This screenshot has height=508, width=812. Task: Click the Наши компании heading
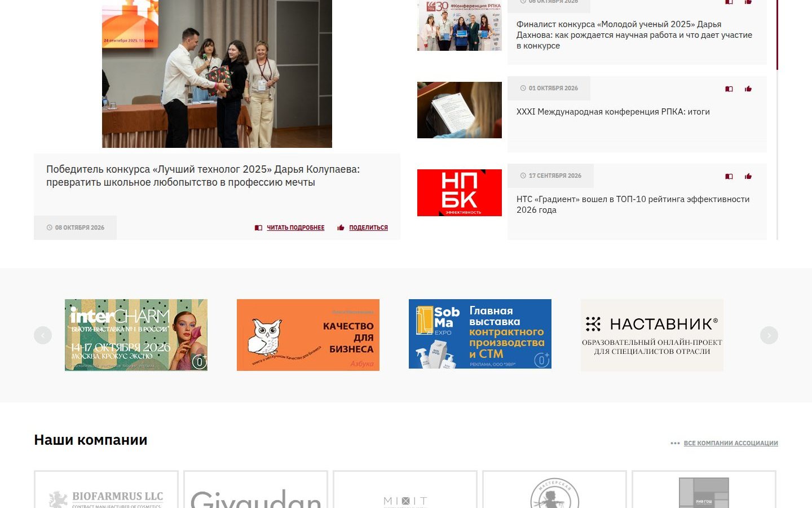coord(91,440)
